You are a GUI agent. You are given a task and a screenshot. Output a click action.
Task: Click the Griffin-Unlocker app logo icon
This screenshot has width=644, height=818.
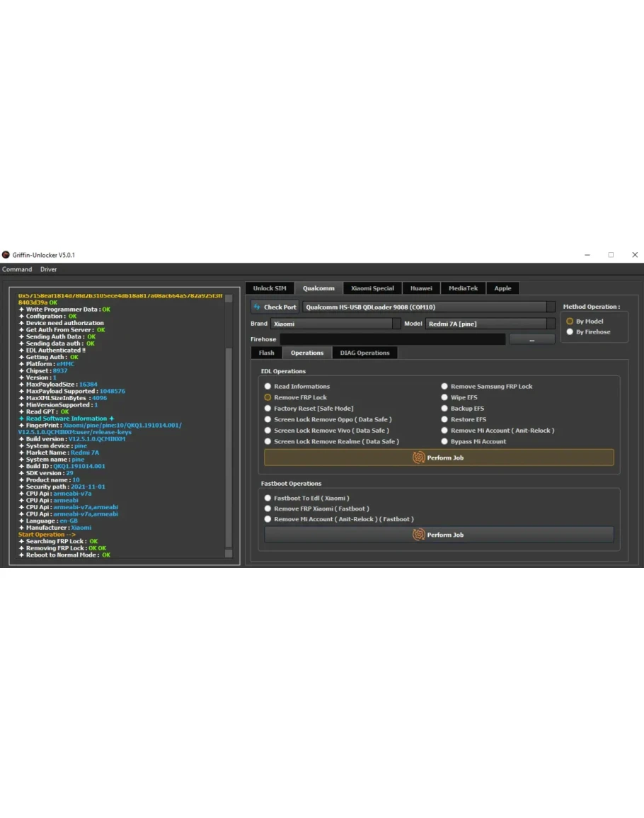point(6,255)
